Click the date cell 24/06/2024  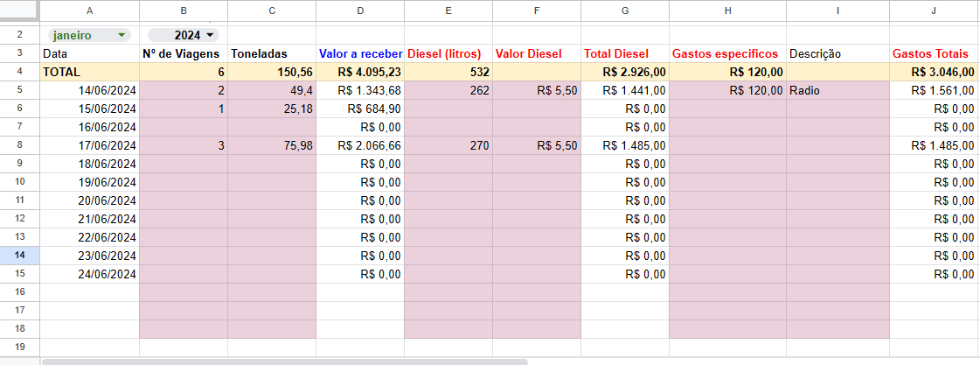(x=90, y=274)
